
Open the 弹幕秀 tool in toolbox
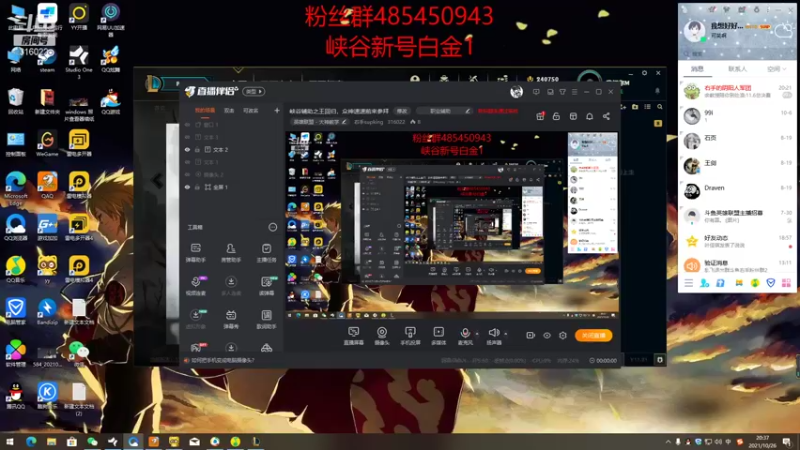tap(231, 319)
